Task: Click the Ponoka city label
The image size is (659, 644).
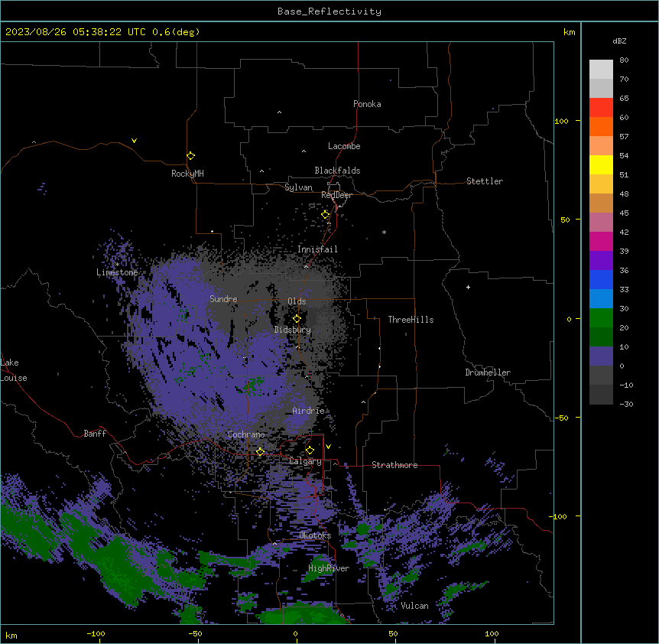Action: click(x=367, y=104)
